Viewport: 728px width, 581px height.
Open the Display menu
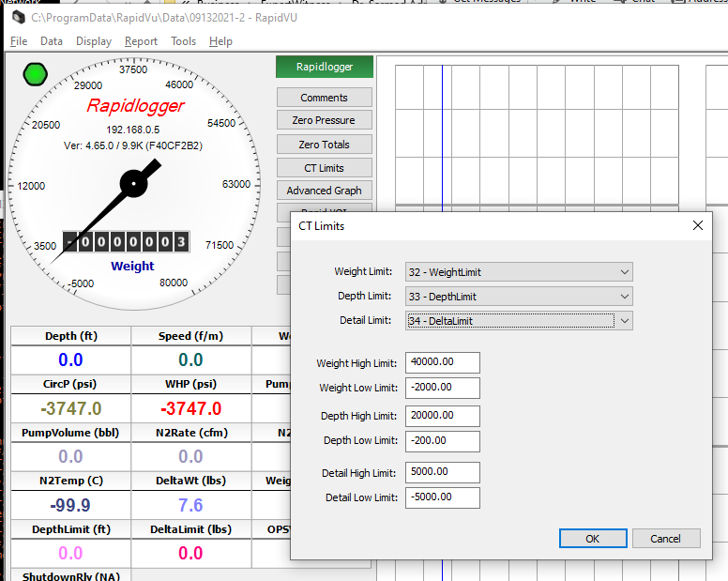coord(94,41)
